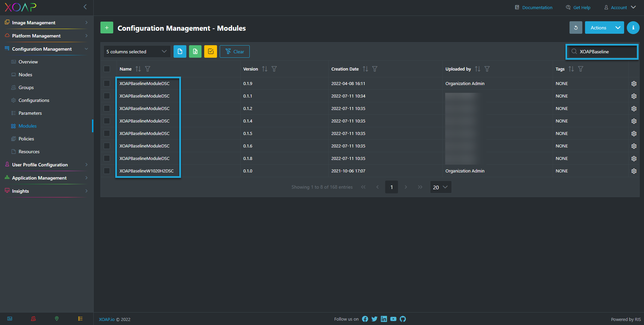Screen dimensions: 644x325
Task: Open the Documentation link
Action: click(x=534, y=7)
